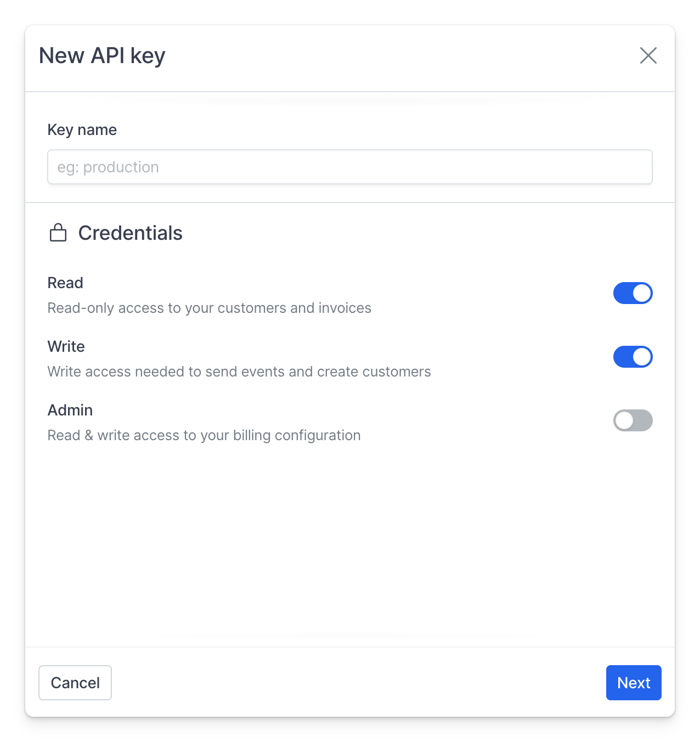
Task: Disable the Read access toggle
Action: coord(633,293)
